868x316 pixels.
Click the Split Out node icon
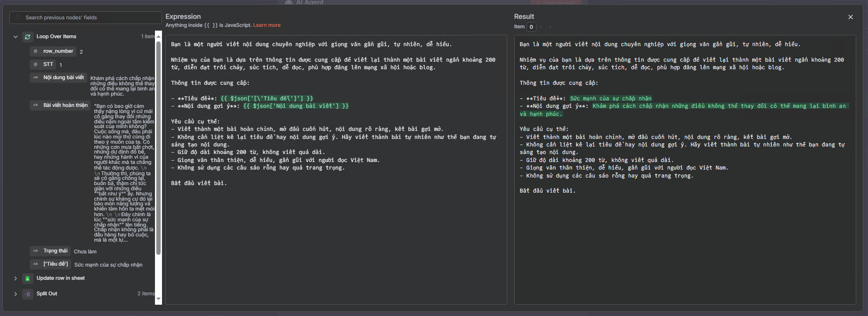click(27, 294)
